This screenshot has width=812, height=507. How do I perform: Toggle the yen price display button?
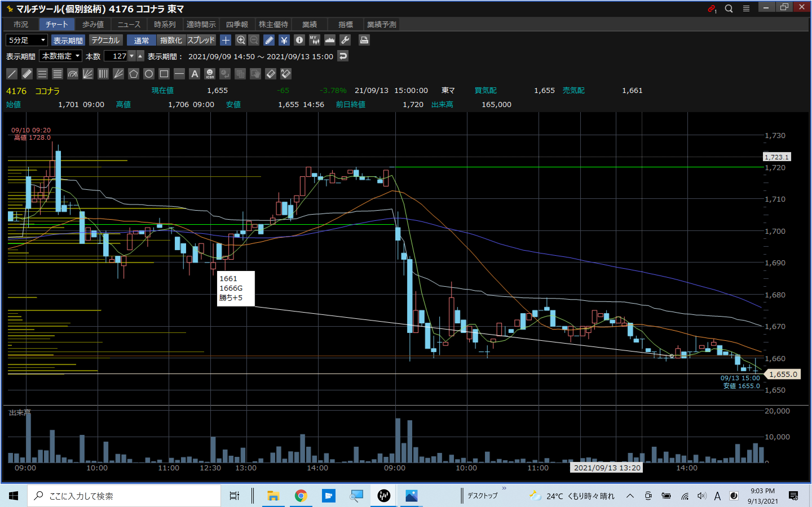[284, 40]
